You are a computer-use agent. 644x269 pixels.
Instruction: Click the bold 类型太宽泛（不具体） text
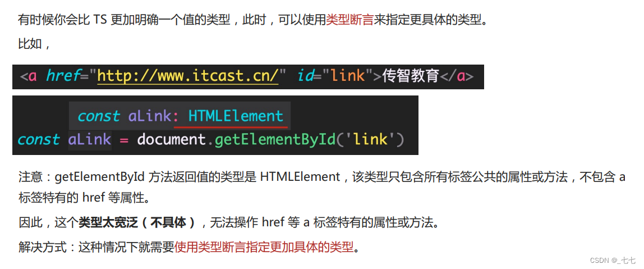(x=137, y=222)
